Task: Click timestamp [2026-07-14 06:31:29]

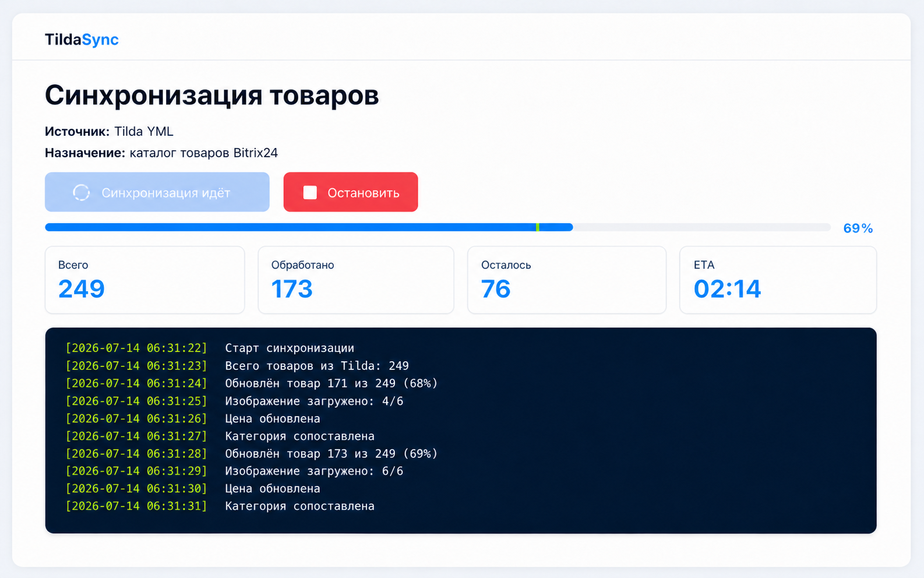Action: (136, 471)
